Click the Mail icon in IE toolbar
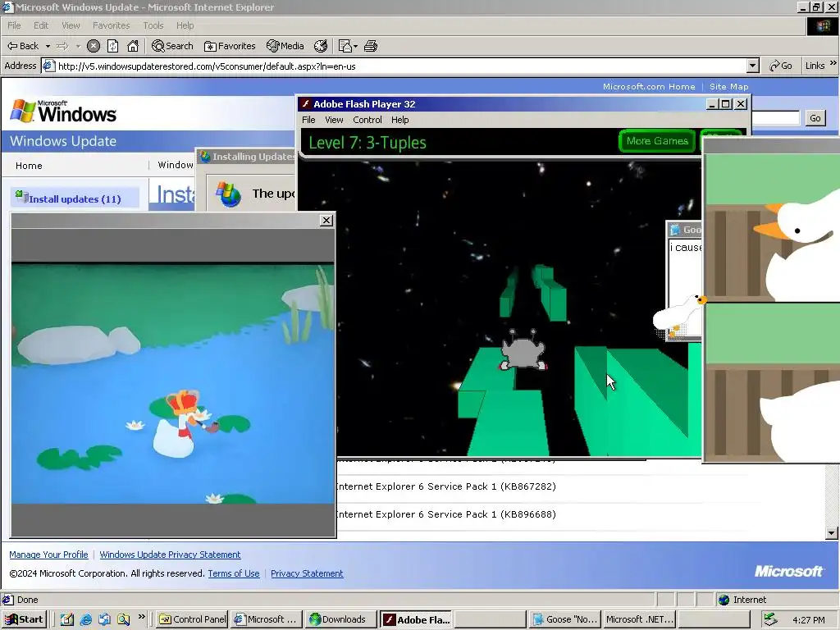Screen dimensions: 840x630 (x=345, y=46)
